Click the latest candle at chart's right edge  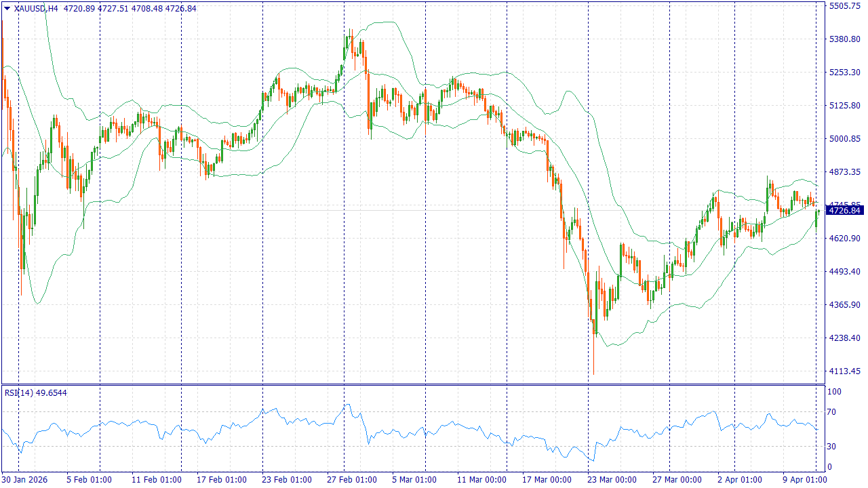[x=817, y=218]
